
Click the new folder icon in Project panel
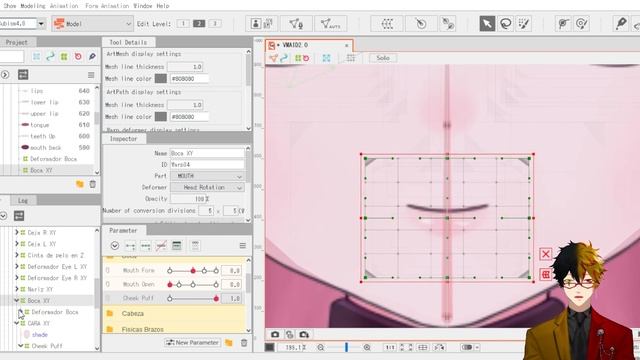80,184
